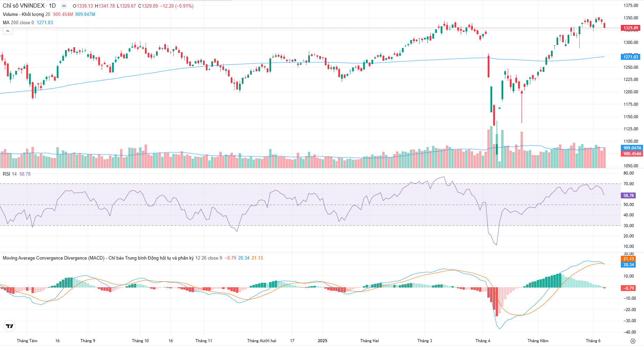Click the blue 909.047M volume MA axis label

(632, 148)
